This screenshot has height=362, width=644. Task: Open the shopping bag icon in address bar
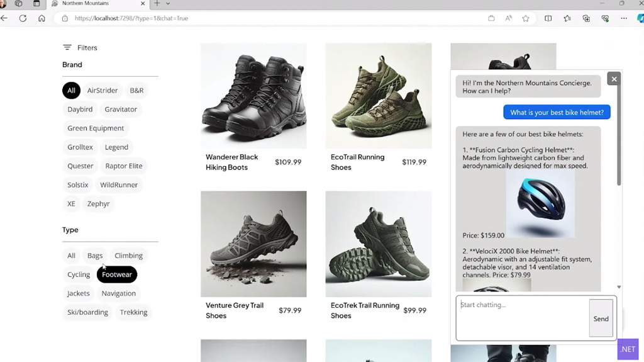tap(491, 18)
